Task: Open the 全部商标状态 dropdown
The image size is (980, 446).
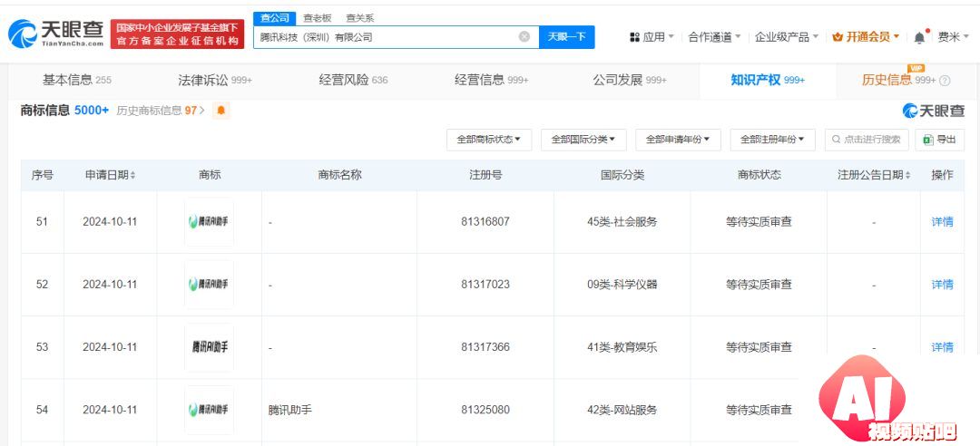Action: 489,140
